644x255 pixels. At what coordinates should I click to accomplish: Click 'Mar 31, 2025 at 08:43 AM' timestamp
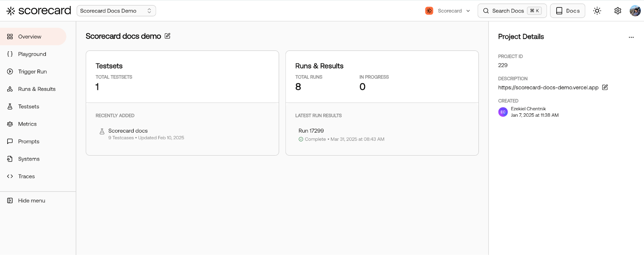pos(357,139)
